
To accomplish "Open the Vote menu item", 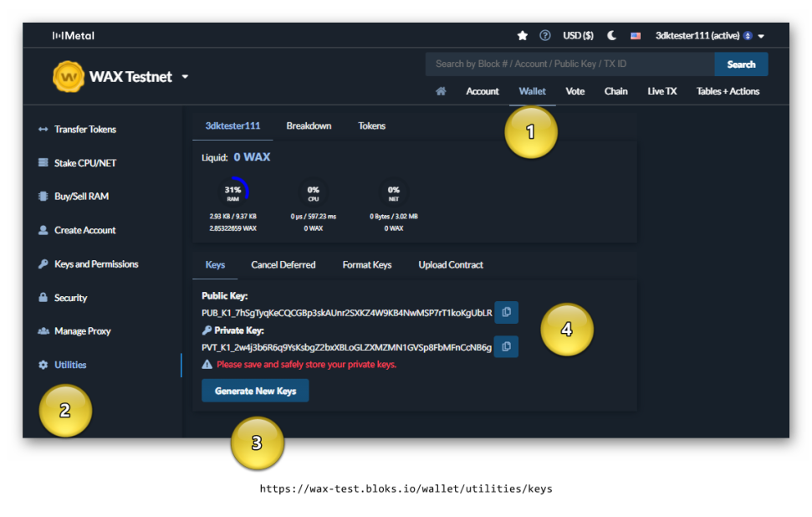I will pyautogui.click(x=575, y=91).
